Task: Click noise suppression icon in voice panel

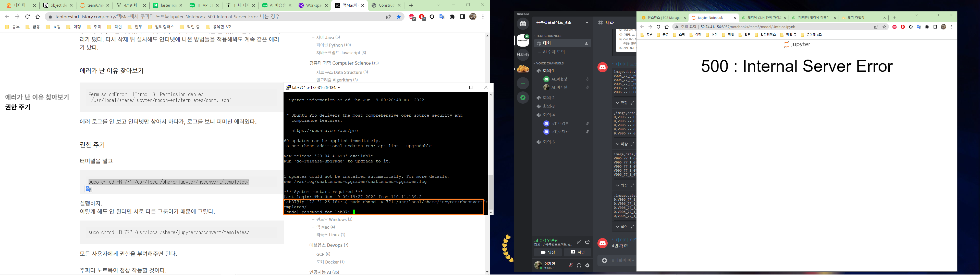Action: 579,242
